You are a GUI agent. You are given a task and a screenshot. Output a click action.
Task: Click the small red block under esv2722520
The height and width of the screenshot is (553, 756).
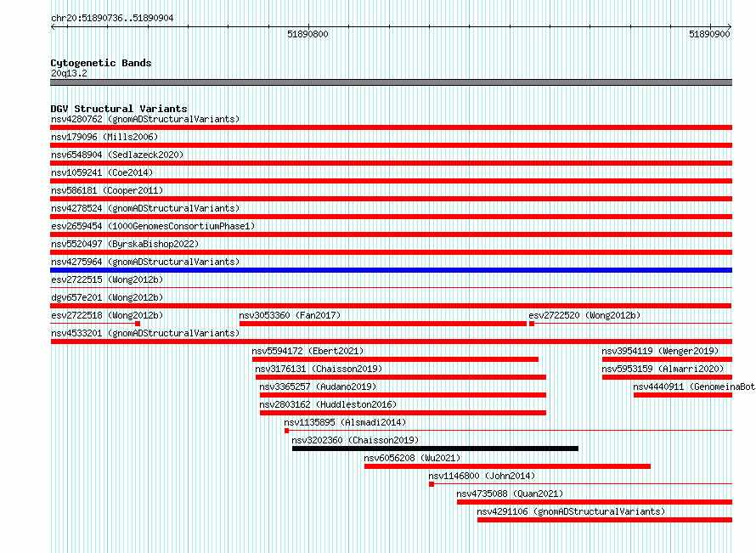click(532, 324)
